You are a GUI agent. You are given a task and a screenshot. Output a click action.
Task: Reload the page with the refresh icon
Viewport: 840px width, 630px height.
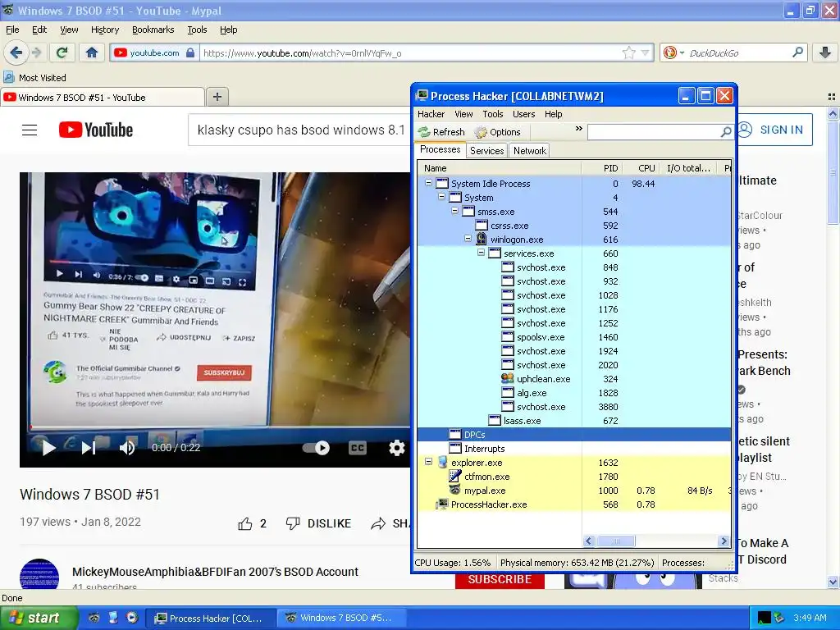[x=62, y=52]
